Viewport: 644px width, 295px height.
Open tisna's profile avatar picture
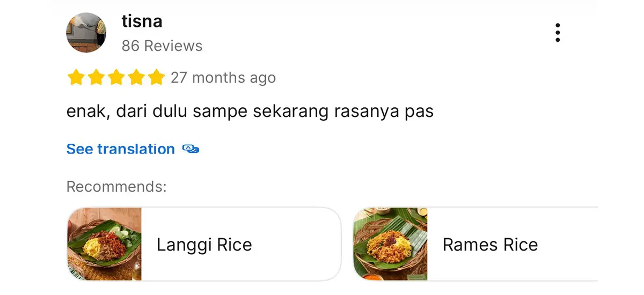[86, 33]
